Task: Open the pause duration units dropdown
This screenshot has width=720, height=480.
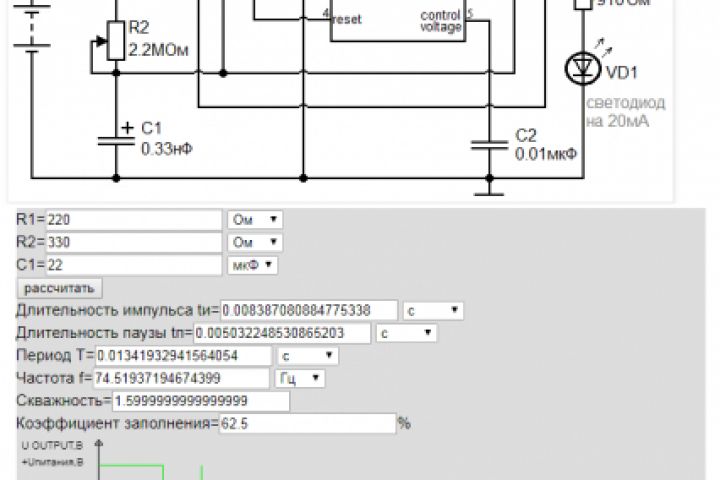Action: point(406,333)
